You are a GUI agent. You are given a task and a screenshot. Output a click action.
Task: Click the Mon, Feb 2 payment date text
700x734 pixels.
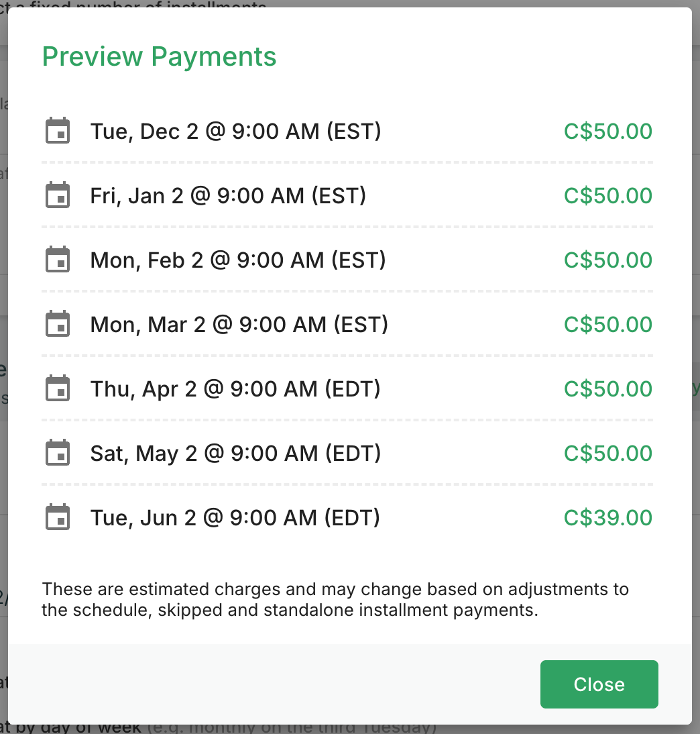point(238,260)
